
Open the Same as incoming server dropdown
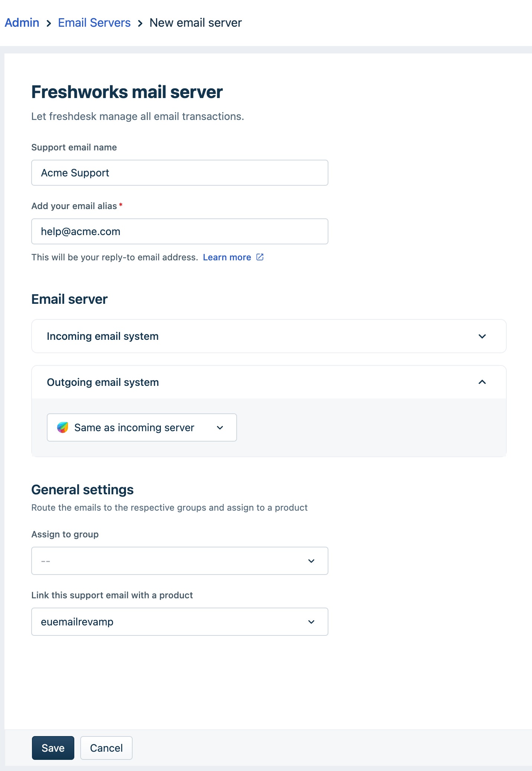[142, 427]
